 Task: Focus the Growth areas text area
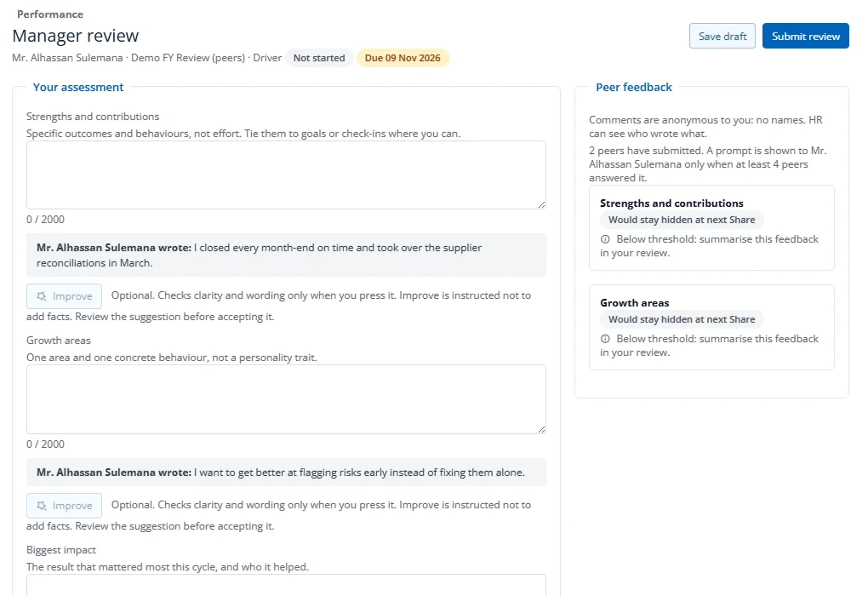pos(286,398)
